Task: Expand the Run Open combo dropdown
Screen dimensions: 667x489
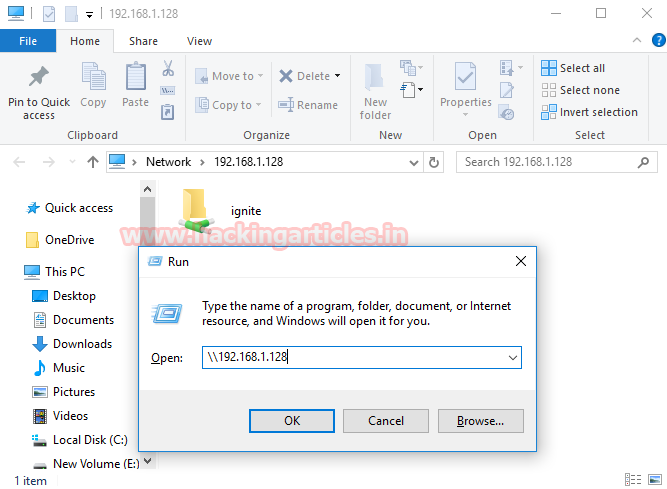Action: coord(513,358)
